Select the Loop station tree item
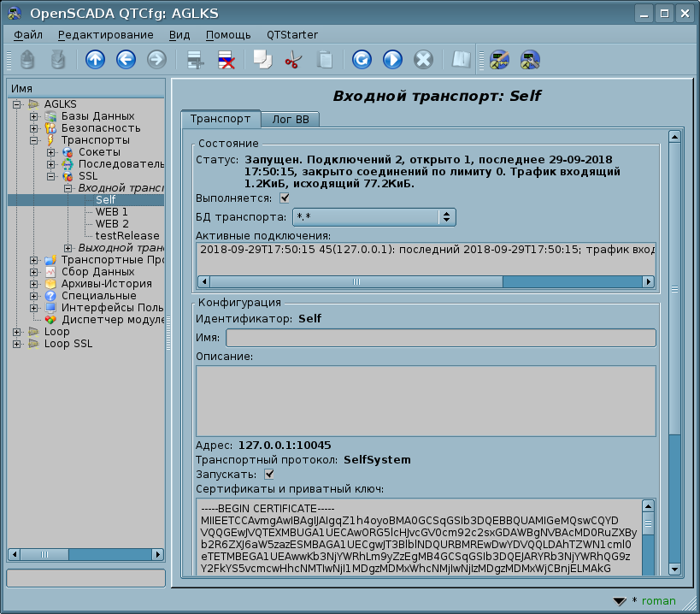 click(x=56, y=332)
